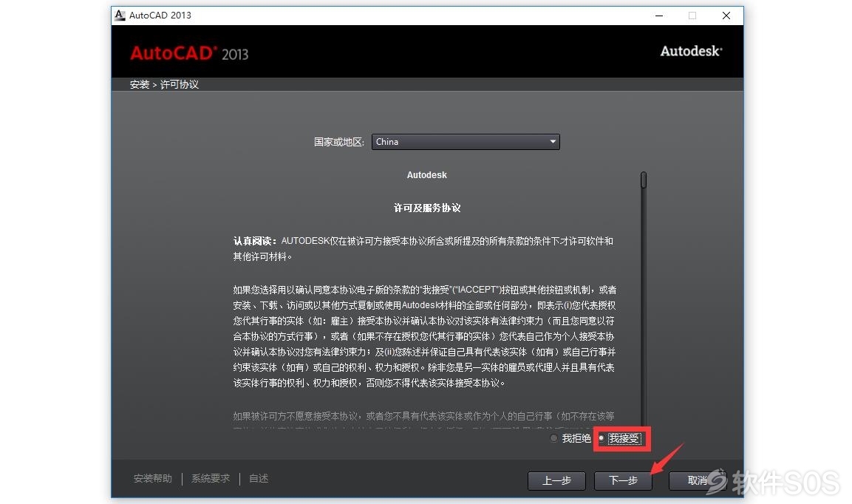
Task: Click the 下一步 (Next) button
Action: pos(623,480)
